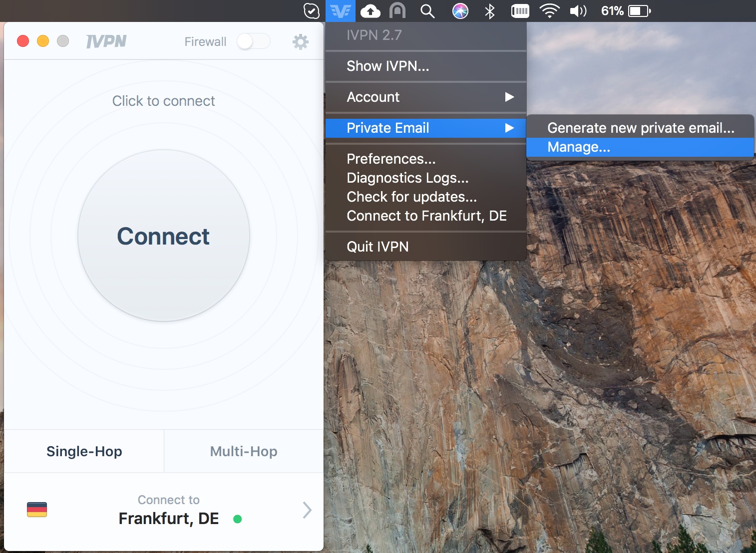Select Connect to Frankfurt, DE menu item
This screenshot has width=756, height=553.
(x=425, y=216)
